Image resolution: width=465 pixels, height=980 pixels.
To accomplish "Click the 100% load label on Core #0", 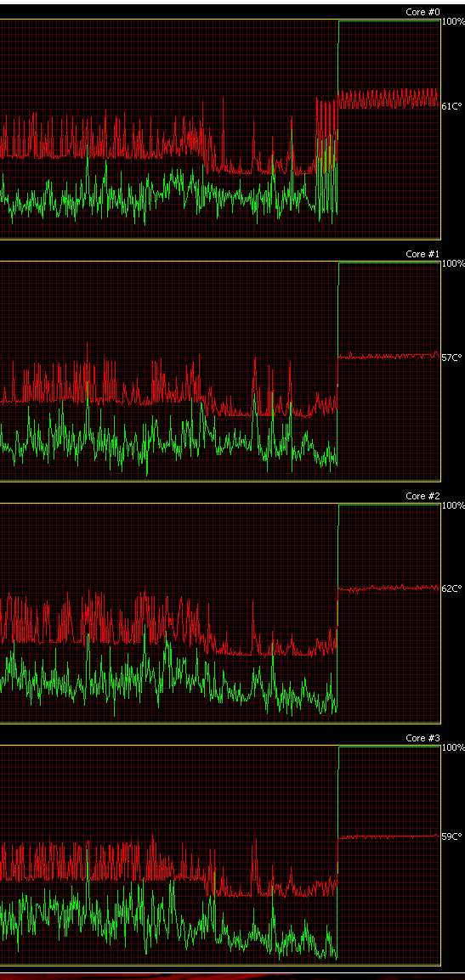I will (x=453, y=21).
